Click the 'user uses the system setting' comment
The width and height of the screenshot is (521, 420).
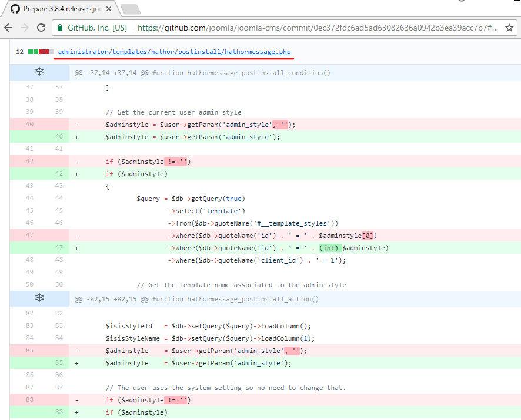226,388
